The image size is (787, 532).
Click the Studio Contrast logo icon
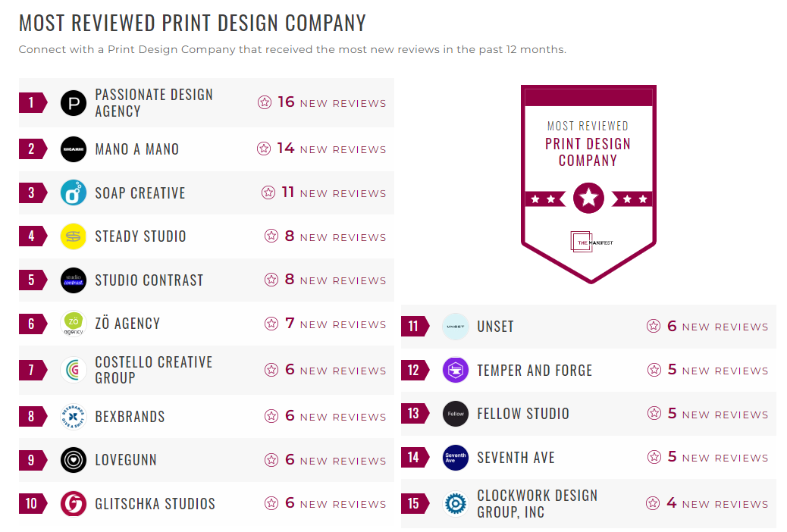73,280
